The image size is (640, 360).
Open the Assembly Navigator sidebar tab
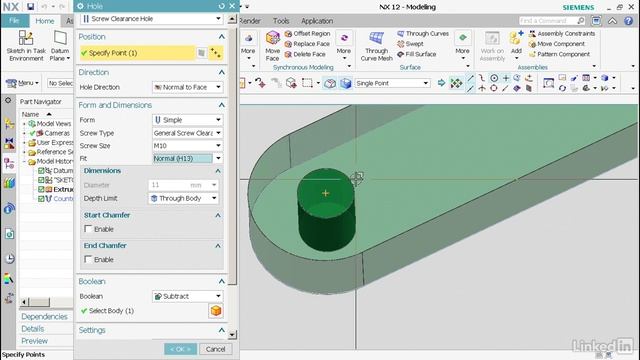click(x=9, y=123)
